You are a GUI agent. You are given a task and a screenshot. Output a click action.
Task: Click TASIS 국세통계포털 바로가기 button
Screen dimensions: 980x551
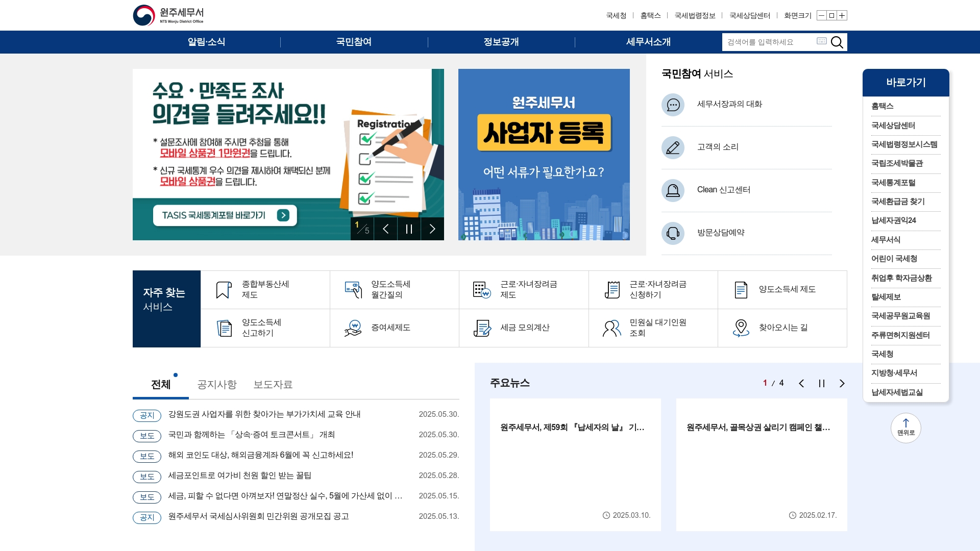click(225, 215)
